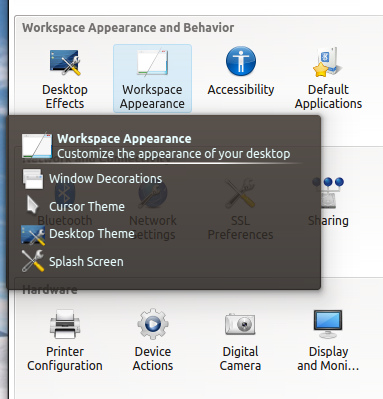Click the Cursor Theme arrow icon

[32, 205]
